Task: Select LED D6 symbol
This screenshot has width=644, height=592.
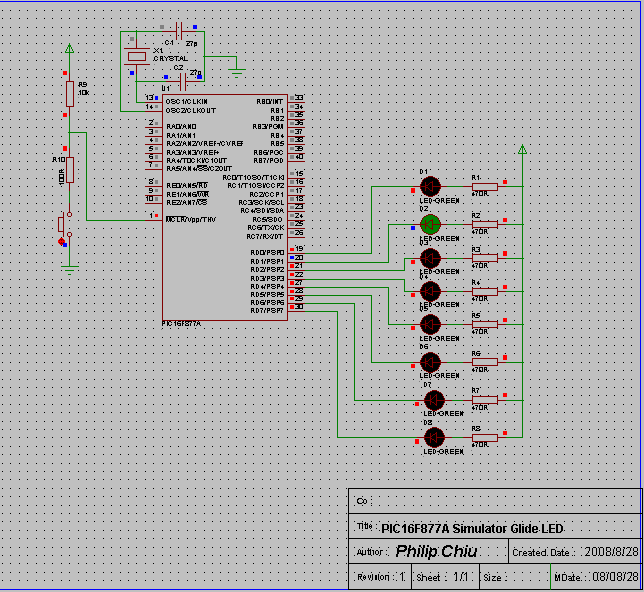Action: (430, 362)
